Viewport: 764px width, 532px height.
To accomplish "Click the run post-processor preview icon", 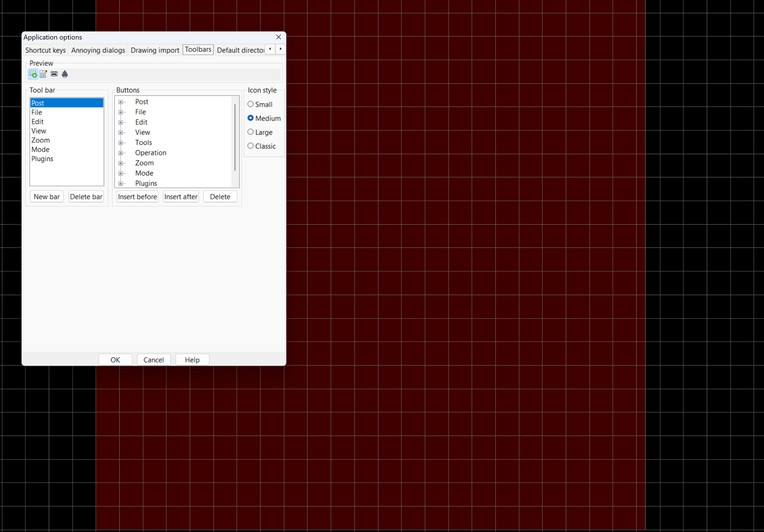I will 33,74.
